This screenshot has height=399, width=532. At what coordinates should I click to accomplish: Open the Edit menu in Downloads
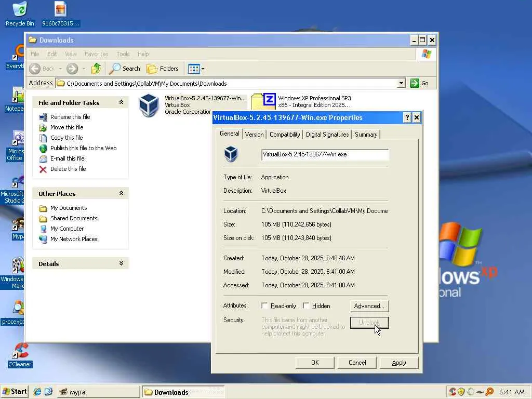(52, 54)
